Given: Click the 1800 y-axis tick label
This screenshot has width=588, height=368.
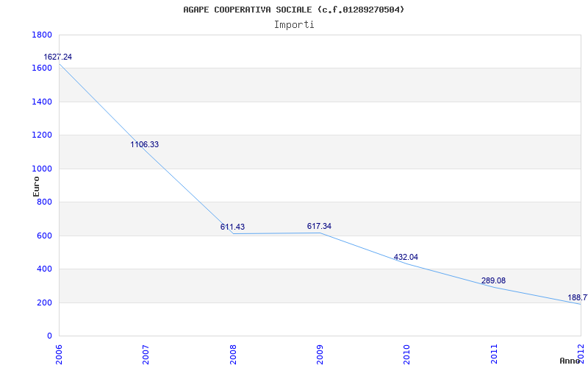Looking at the screenshot, I should click(42, 35).
